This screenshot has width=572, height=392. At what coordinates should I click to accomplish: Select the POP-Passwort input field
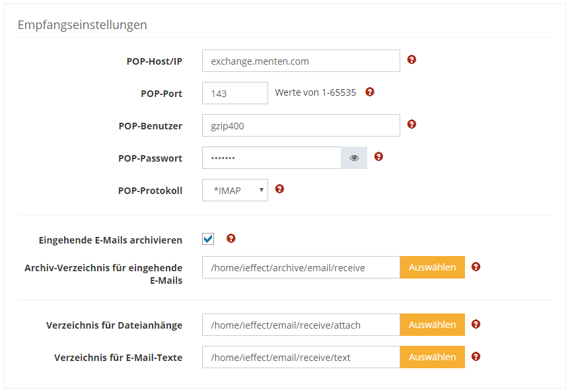click(271, 158)
